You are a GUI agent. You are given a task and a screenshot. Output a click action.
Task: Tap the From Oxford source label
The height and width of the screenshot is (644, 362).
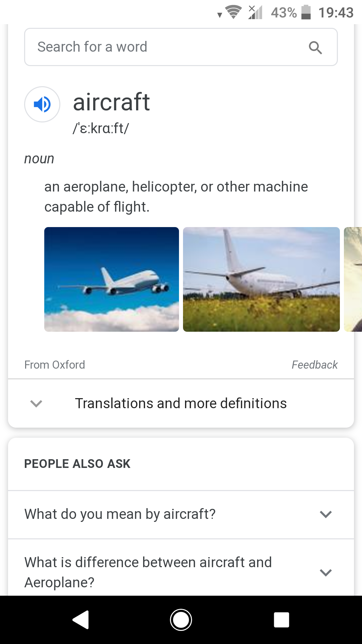click(x=55, y=365)
